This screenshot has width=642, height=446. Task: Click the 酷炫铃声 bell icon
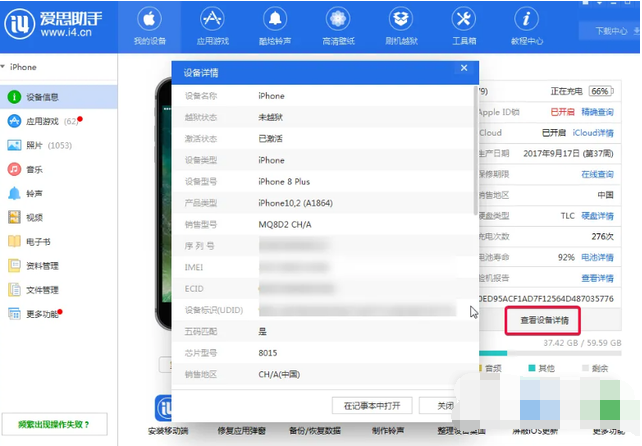tap(273, 20)
